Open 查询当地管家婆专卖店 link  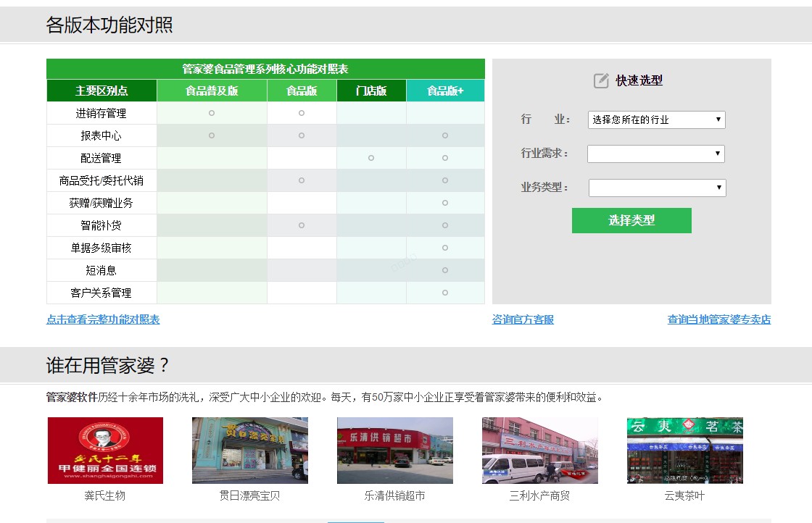tap(718, 319)
